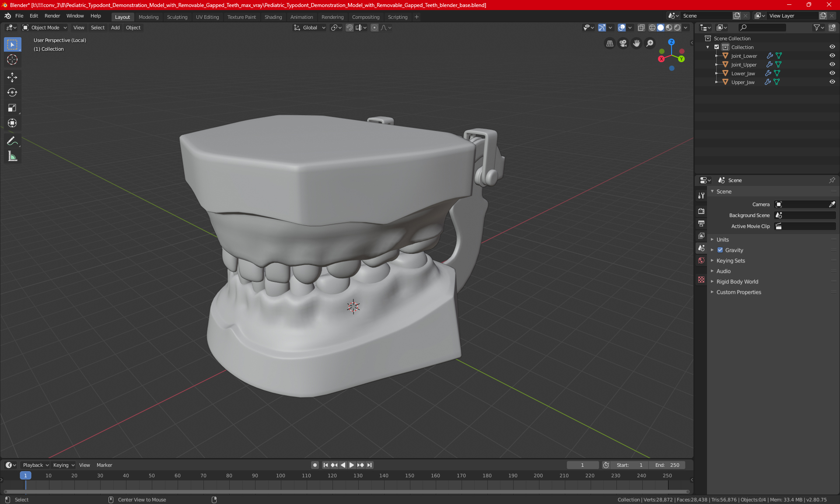Viewport: 840px width, 504px height.
Task: Expand the Units panel
Action: click(723, 240)
